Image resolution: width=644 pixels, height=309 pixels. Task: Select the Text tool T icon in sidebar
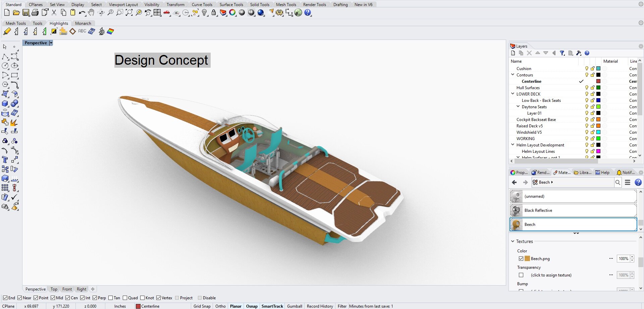5,160
